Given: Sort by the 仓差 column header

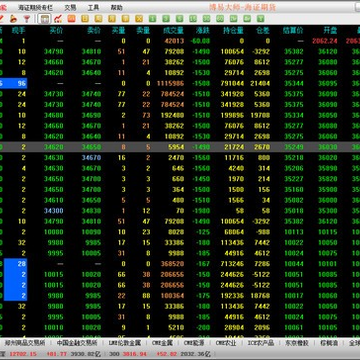Looking at the screenshot, I should pos(263,31).
